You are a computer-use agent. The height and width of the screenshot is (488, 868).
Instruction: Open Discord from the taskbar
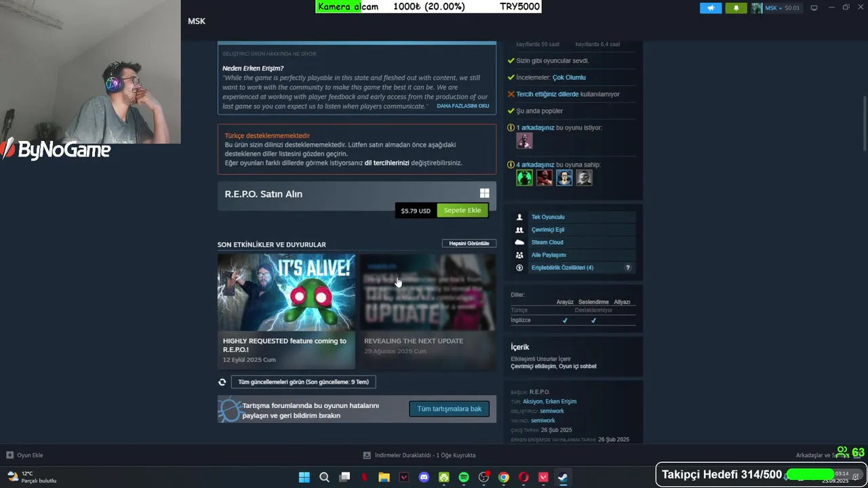tap(424, 477)
